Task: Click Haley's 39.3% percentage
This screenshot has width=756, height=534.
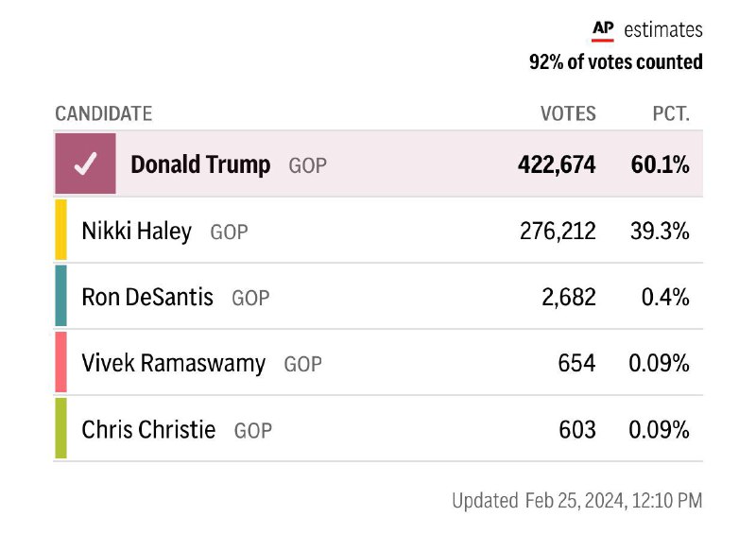Action: pos(660,231)
